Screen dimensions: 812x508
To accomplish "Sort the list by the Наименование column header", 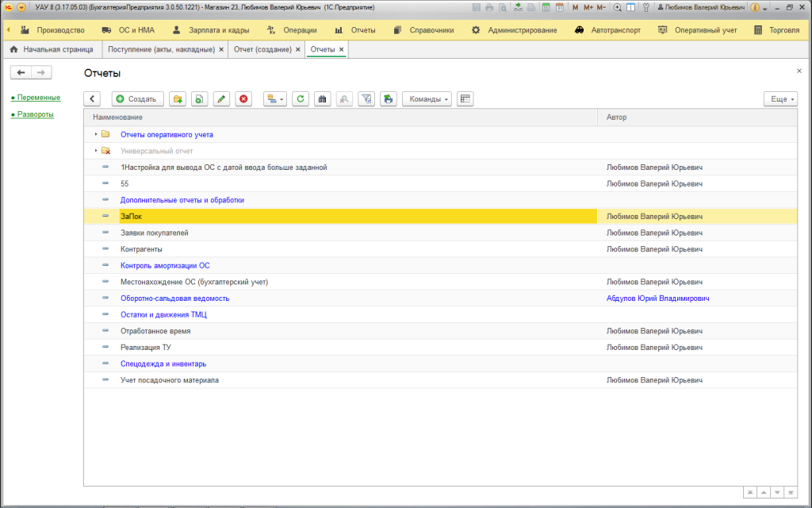I will coord(340,117).
